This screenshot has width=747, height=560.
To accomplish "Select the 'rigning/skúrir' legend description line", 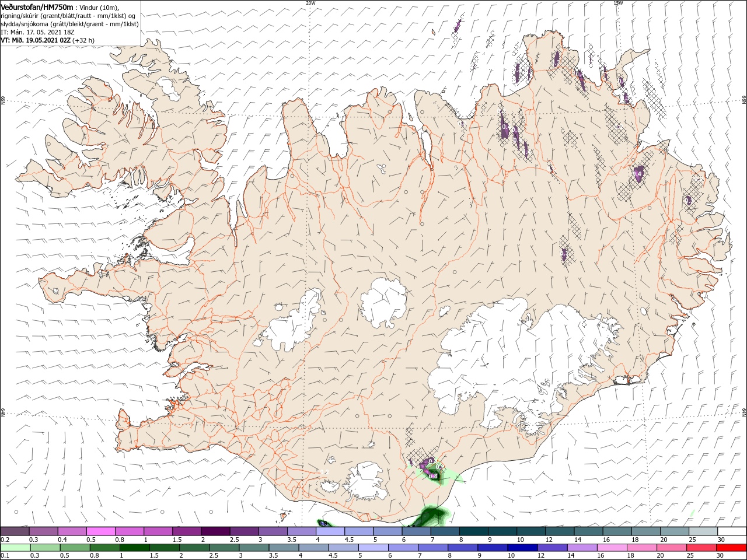I will 68,15.
